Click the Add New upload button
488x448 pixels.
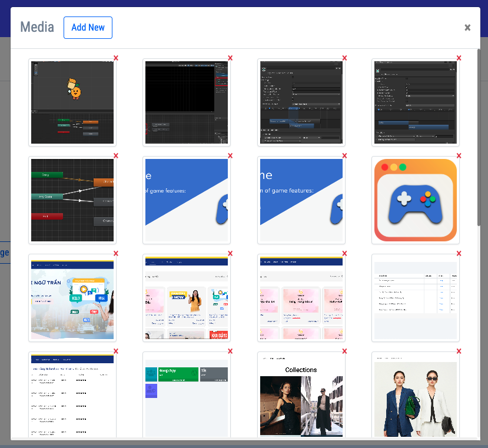(x=88, y=28)
